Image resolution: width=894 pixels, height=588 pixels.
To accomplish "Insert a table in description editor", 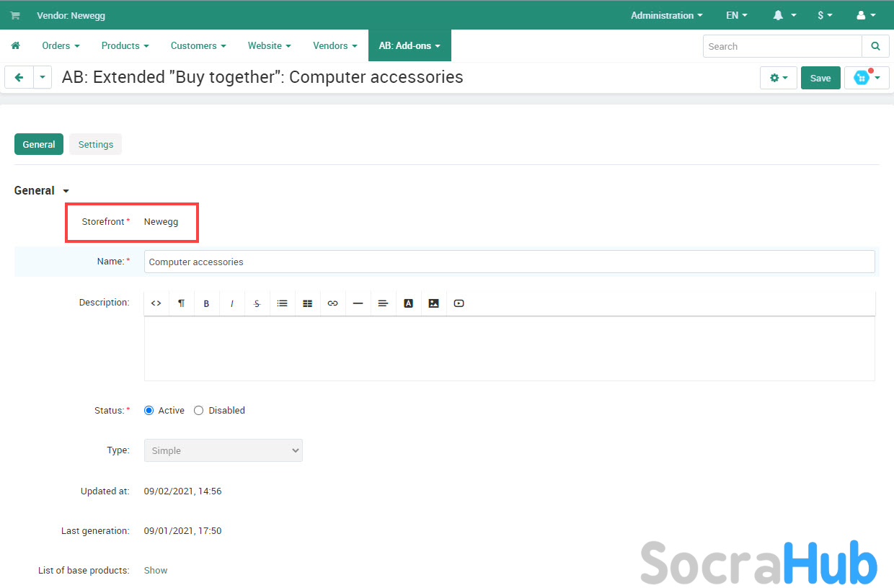I will (x=307, y=303).
